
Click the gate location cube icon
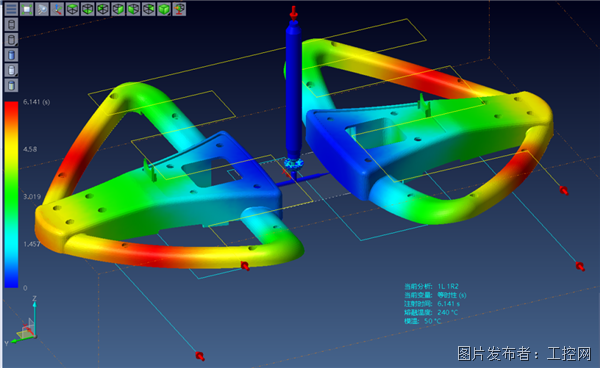[179, 9]
